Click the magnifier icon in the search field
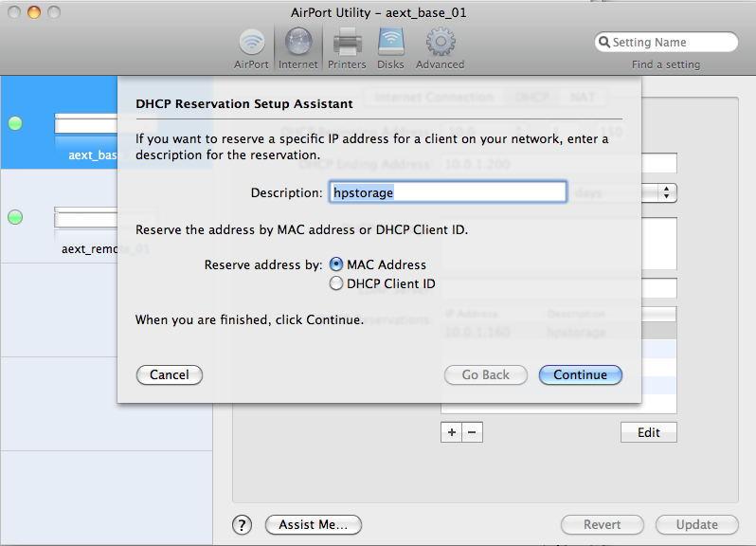This screenshot has height=546, width=756. point(604,43)
